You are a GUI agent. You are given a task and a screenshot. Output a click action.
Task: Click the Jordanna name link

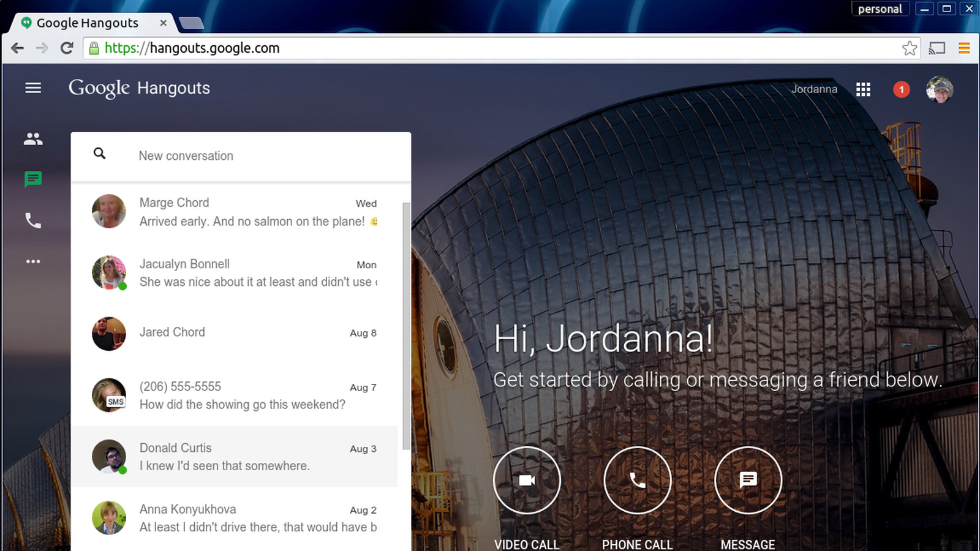pyautogui.click(x=814, y=89)
